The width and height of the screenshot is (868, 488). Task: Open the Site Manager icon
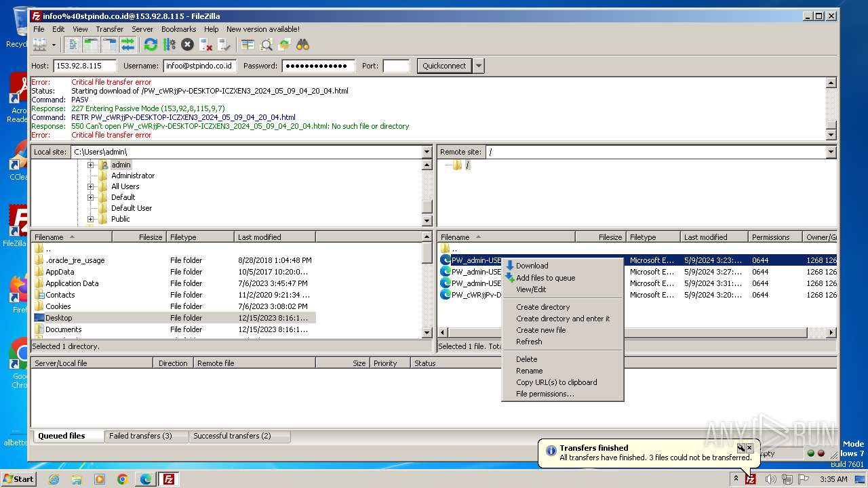point(40,45)
